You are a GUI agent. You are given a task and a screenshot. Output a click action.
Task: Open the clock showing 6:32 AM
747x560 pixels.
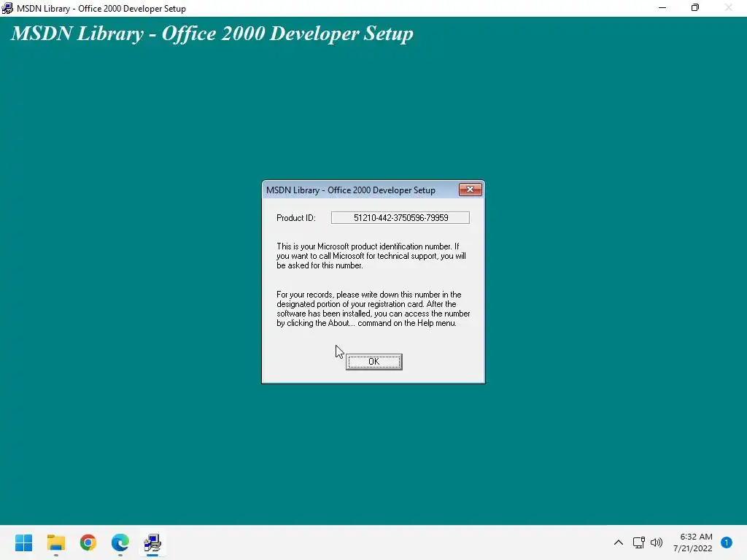point(693,542)
